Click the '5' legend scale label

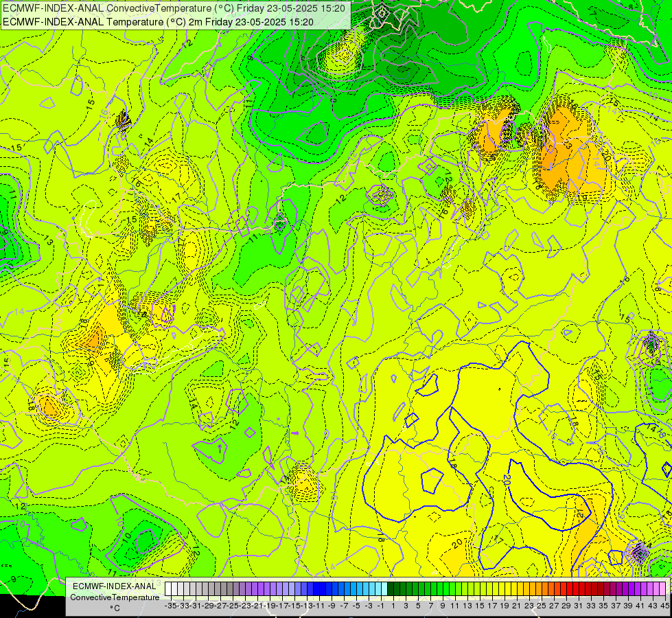(x=418, y=606)
